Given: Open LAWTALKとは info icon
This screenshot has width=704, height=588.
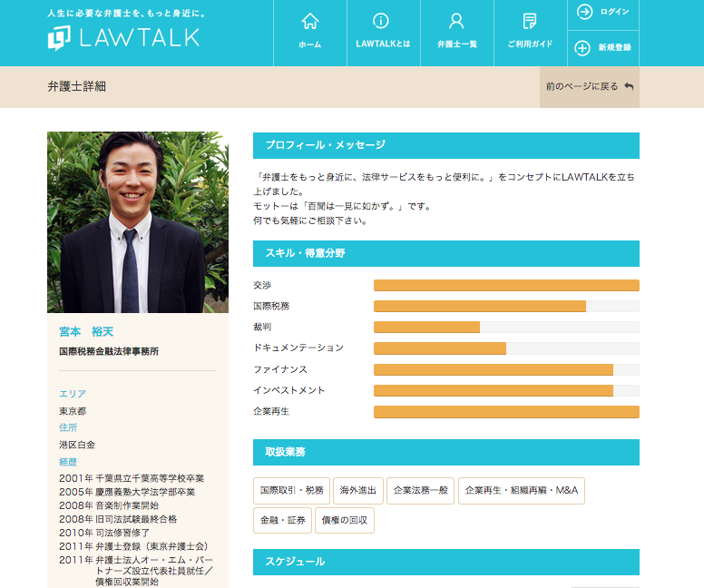Looking at the screenshot, I should coord(381,21).
